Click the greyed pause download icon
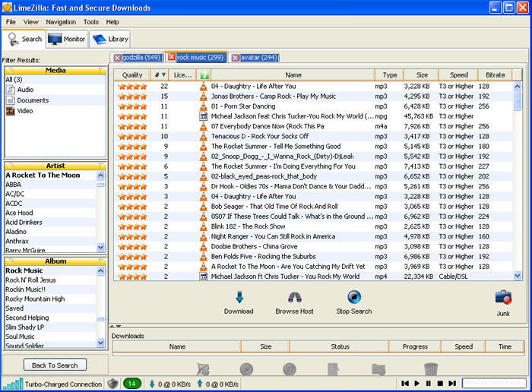Viewport: 532px width, 392px height. [290, 369]
